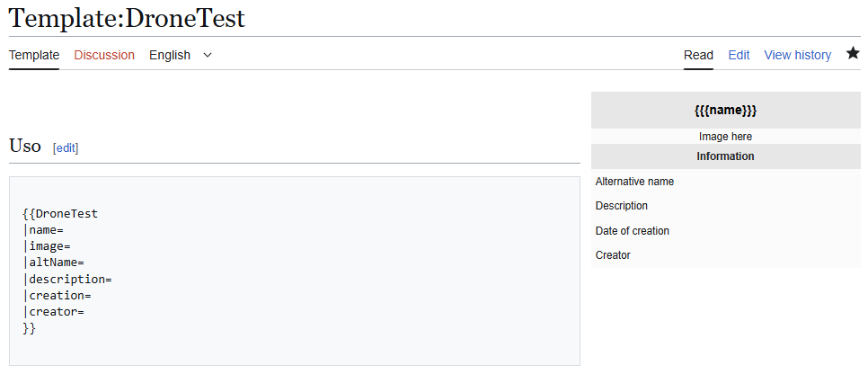Click the star watchlist icon
Viewport: 868px width, 383px height.
pyautogui.click(x=853, y=54)
